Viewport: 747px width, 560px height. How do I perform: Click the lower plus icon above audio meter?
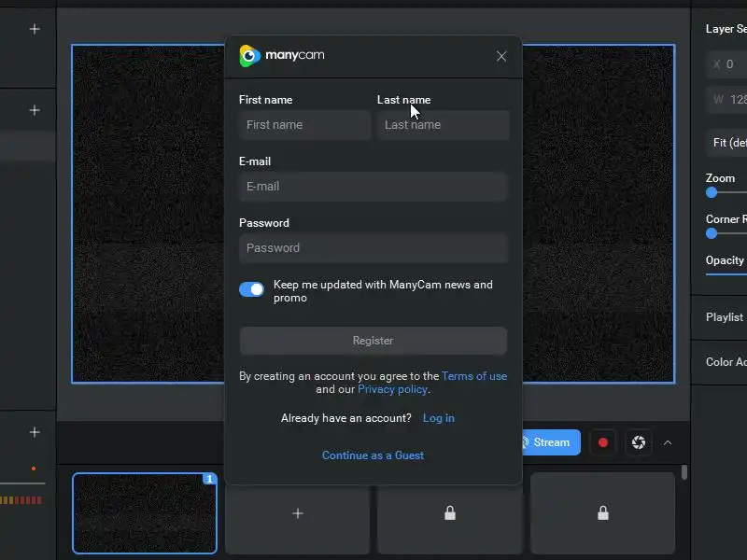[x=35, y=432]
